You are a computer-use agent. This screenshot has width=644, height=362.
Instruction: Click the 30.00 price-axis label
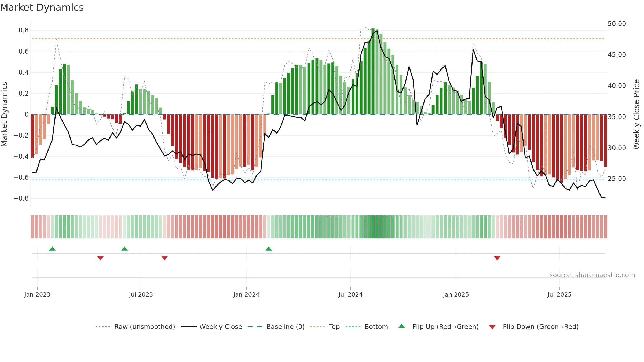[x=617, y=148]
